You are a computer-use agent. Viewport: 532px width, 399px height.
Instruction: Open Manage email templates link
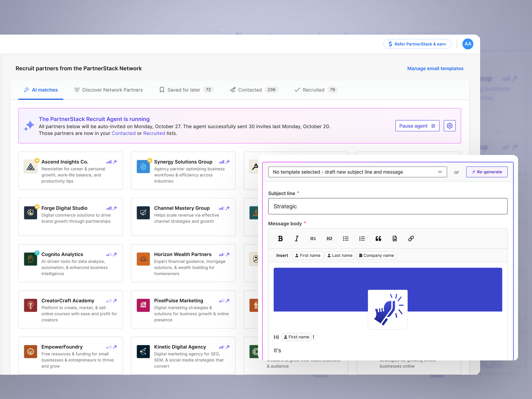(435, 68)
